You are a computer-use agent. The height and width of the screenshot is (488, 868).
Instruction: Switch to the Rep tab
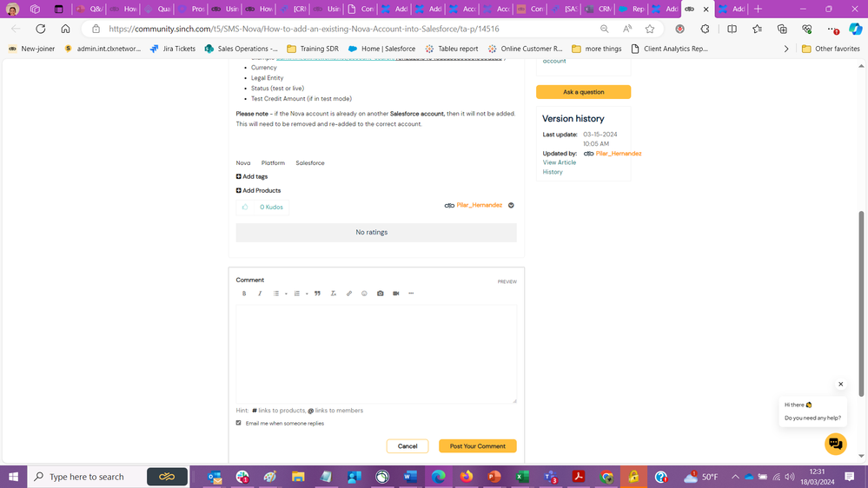(x=633, y=9)
